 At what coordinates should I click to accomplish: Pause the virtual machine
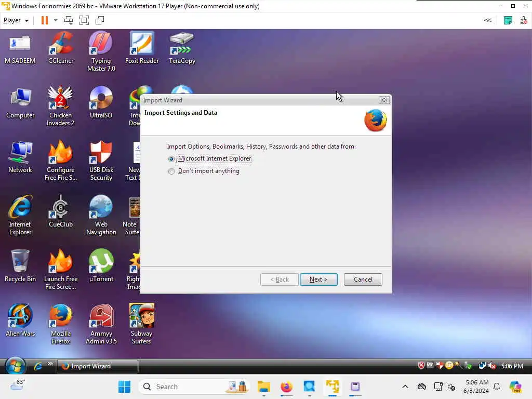[45, 20]
